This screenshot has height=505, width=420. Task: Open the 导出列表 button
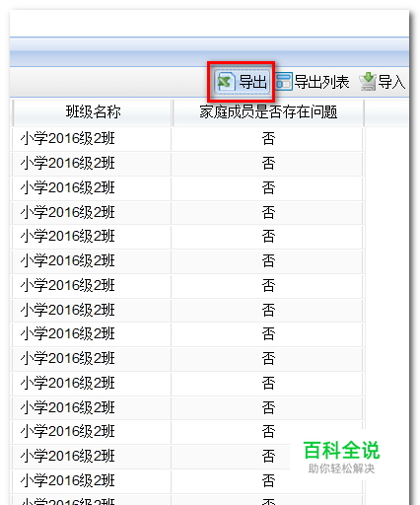pos(313,82)
